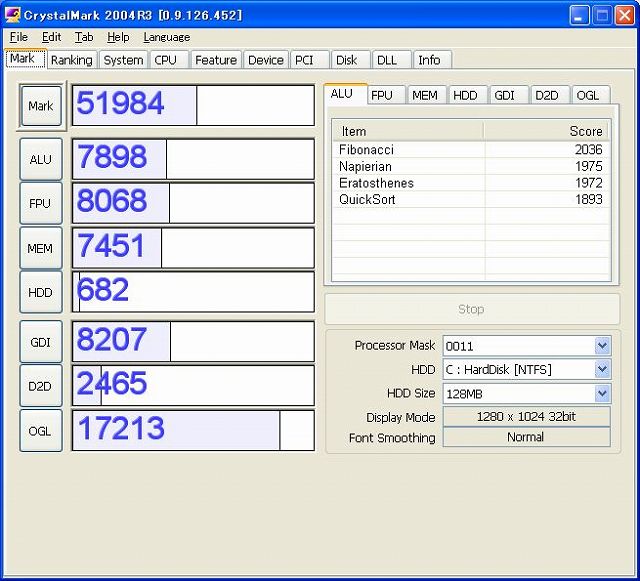This screenshot has width=640, height=581.
Task: Select the FPU results tab
Action: [386, 95]
